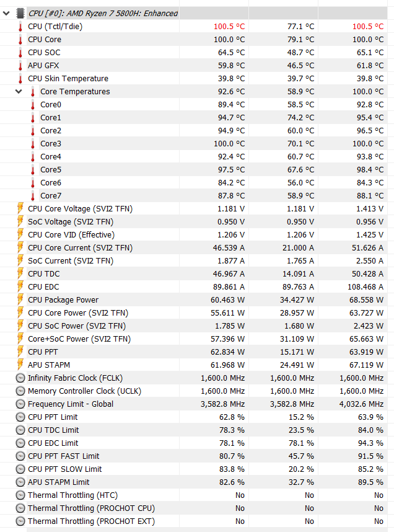Viewport: 394px width, 532px height.
Task: Click the limit icon beside CPU PPT Limit
Action: coord(20,417)
